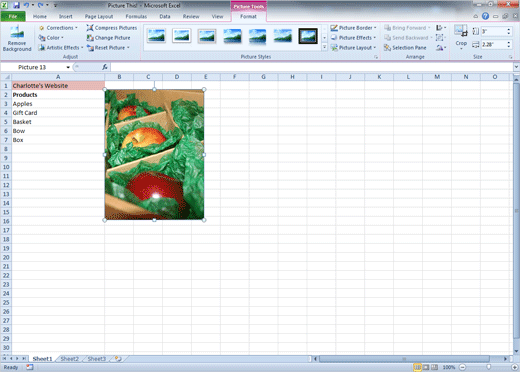Screen dimensions: 520x372
Task: Open the Excel Help question mark icon
Action: point(485,16)
